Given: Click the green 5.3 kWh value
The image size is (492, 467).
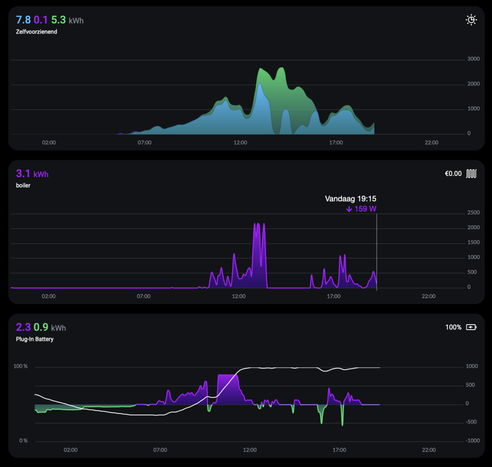Looking at the screenshot, I should tap(59, 20).
